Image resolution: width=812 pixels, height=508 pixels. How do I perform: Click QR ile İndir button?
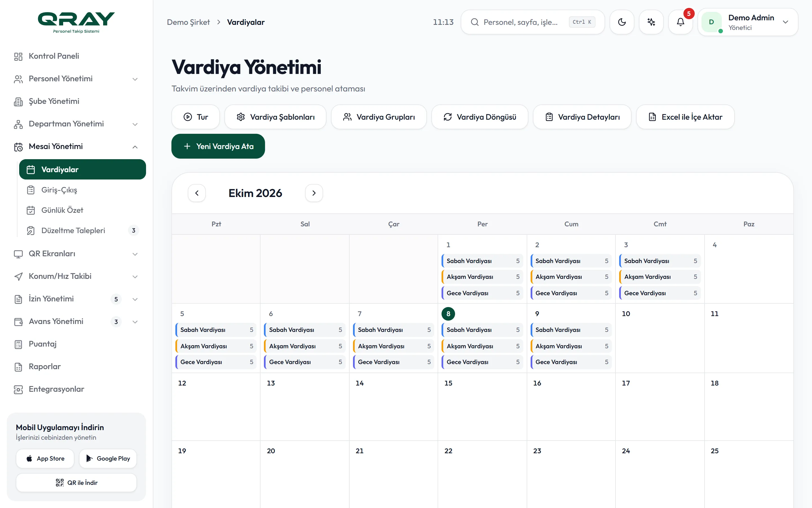coord(76,483)
